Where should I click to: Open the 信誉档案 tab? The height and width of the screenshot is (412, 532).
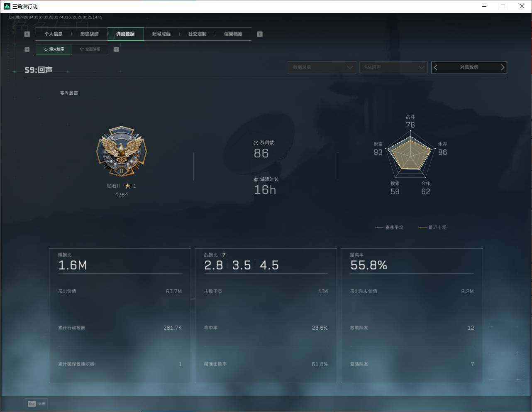233,34
